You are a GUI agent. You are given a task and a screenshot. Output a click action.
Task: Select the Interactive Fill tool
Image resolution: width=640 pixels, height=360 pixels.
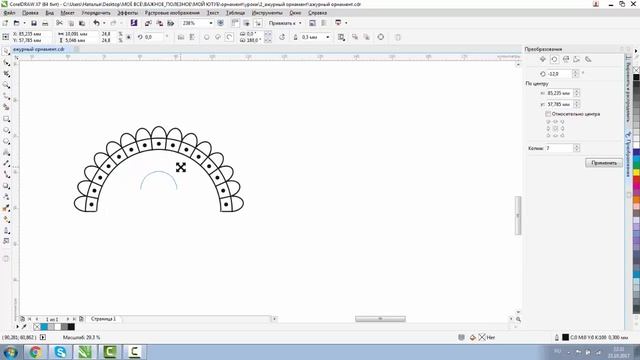pos(6,219)
